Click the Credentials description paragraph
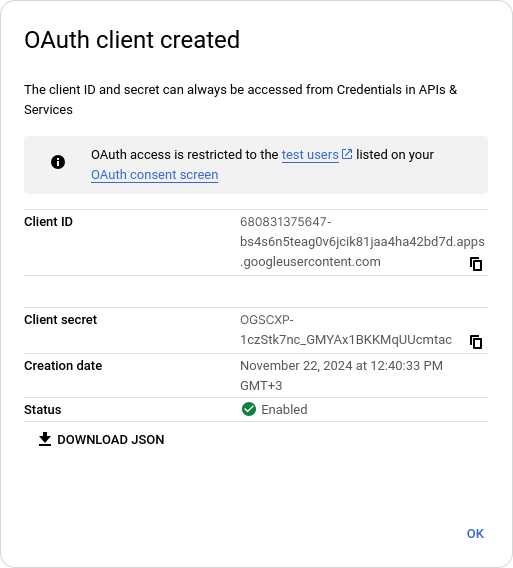This screenshot has height=568, width=513. coord(241,100)
